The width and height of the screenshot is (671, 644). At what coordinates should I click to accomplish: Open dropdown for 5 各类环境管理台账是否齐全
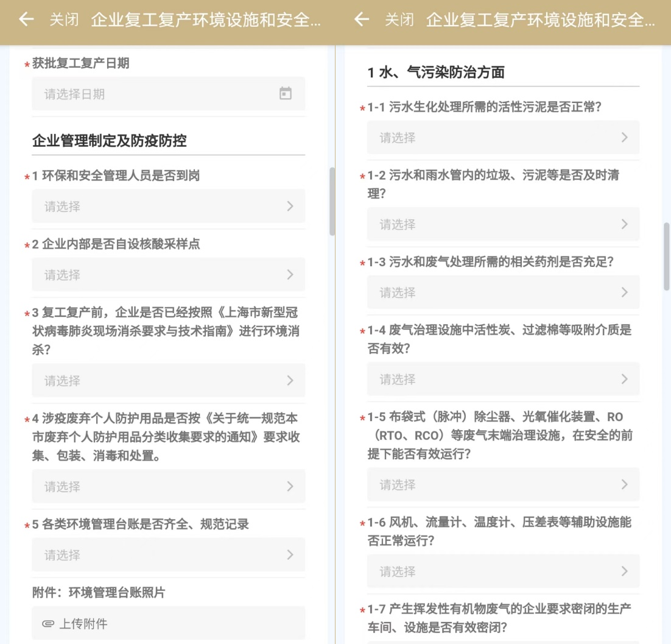click(168, 554)
